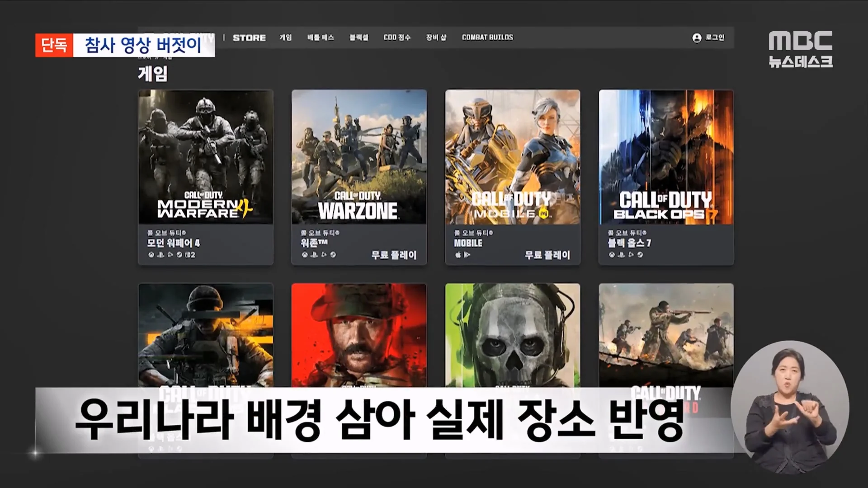Open the Black Ops 7 cover thumbnail
Image resolution: width=868 pixels, height=488 pixels.
pos(666,157)
